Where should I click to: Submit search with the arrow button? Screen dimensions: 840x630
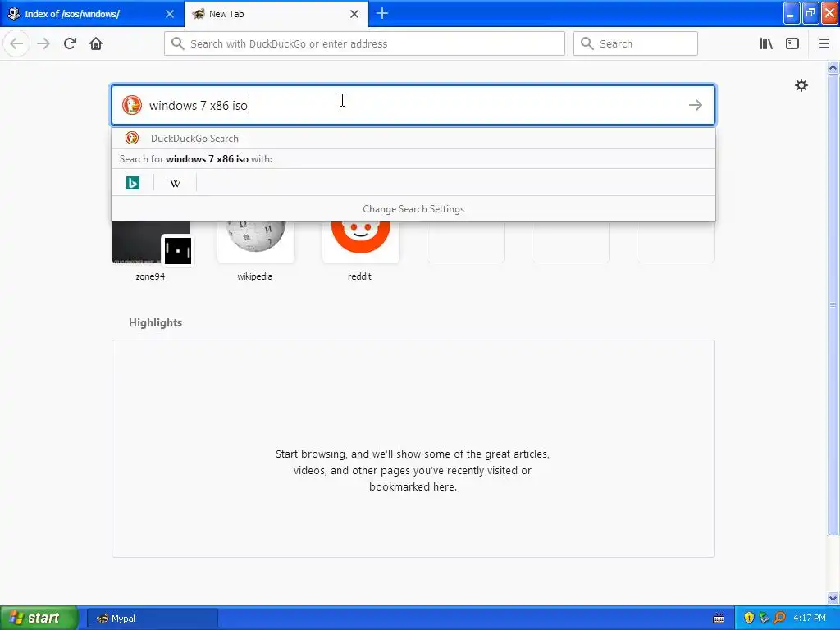pyautogui.click(x=696, y=105)
